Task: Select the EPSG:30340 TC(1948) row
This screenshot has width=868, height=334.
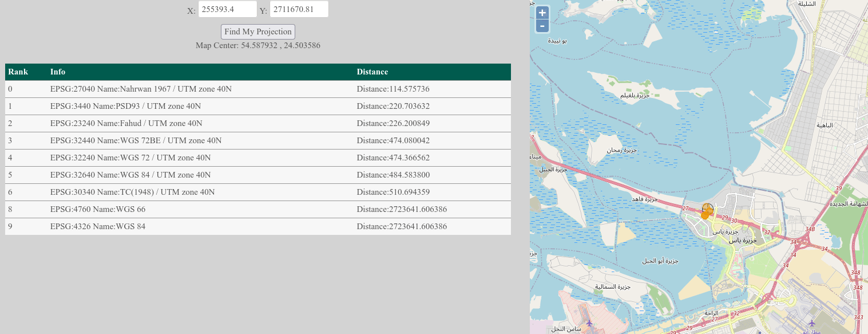Action: 258,192
